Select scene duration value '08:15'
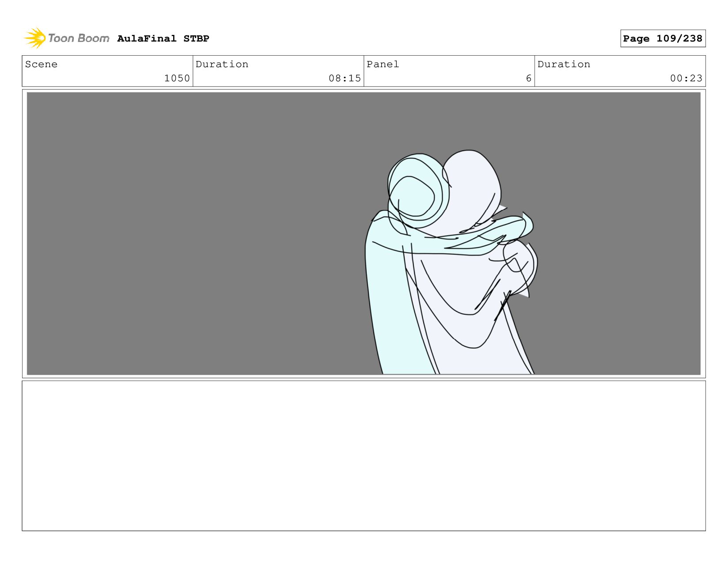 pos(345,78)
